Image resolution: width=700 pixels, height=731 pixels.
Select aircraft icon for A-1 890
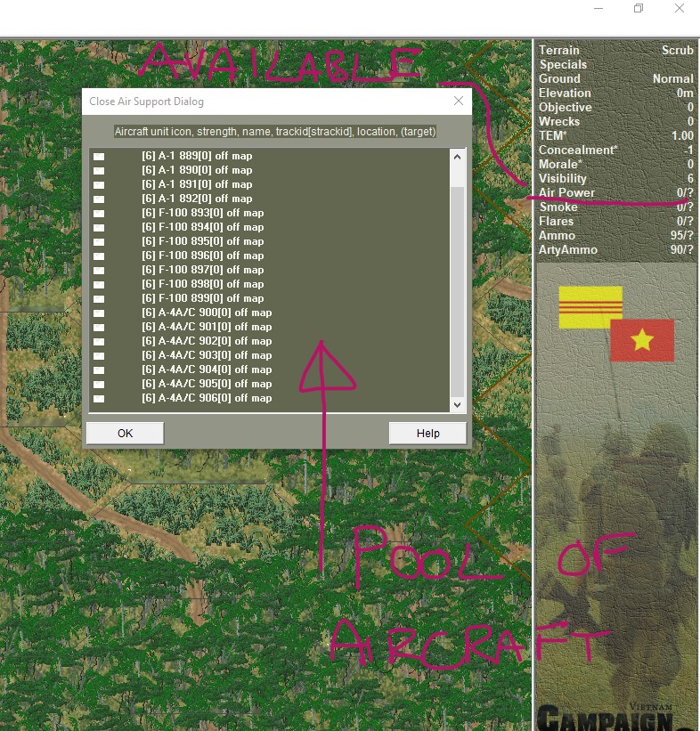(99, 171)
